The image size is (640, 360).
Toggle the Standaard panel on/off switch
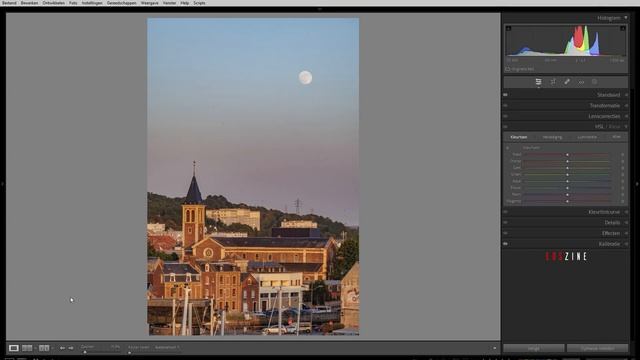pyautogui.click(x=505, y=95)
